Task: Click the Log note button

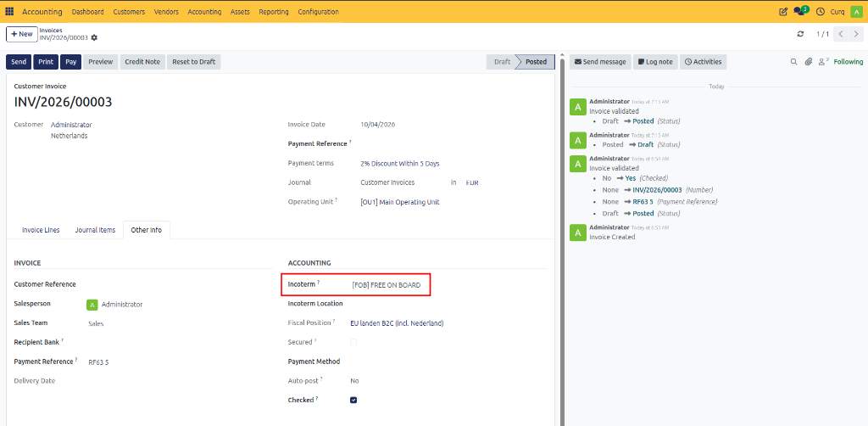Action: pyautogui.click(x=655, y=62)
